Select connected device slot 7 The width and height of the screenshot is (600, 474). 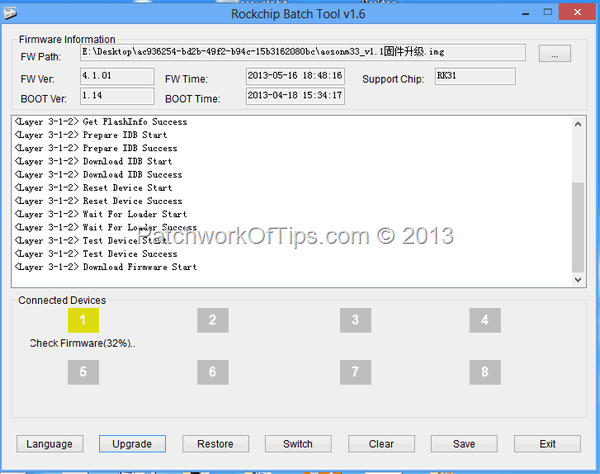(355, 372)
